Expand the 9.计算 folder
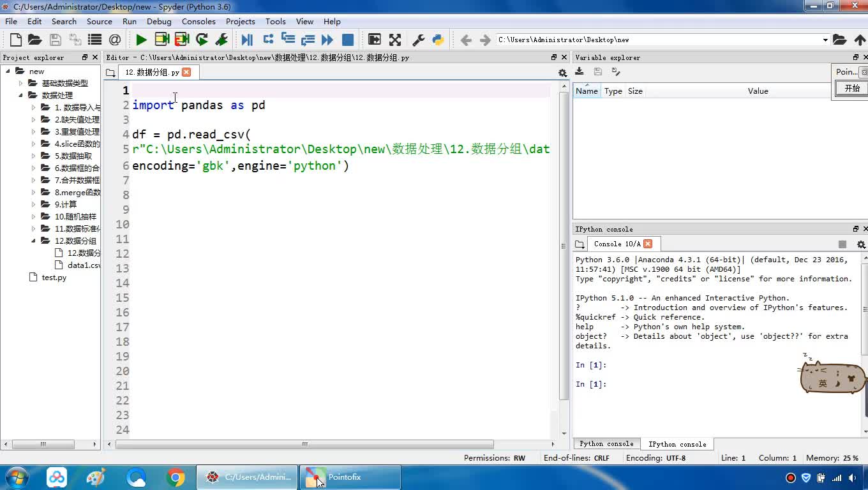This screenshot has height=490, width=868. 34,205
